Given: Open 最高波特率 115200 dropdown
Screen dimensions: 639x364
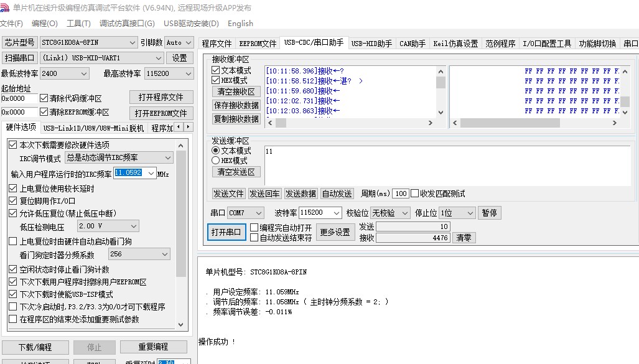Looking at the screenshot, I should (x=189, y=74).
